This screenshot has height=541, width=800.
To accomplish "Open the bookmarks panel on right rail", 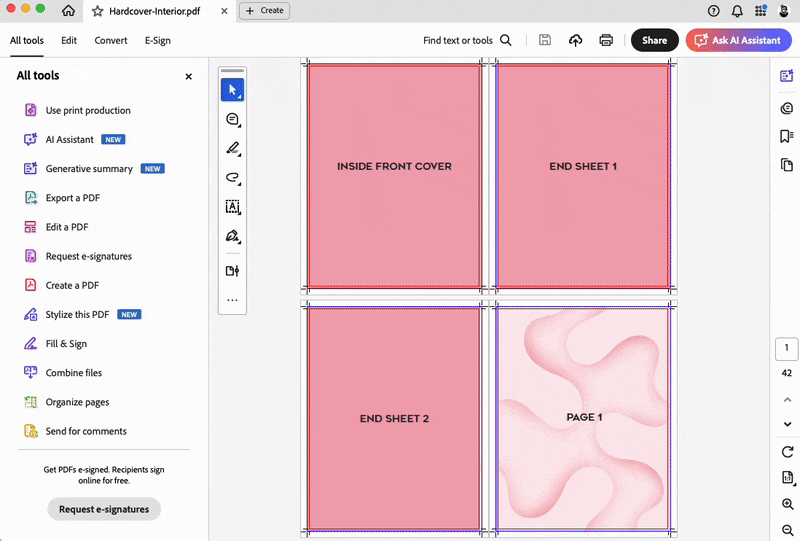I will pyautogui.click(x=787, y=136).
